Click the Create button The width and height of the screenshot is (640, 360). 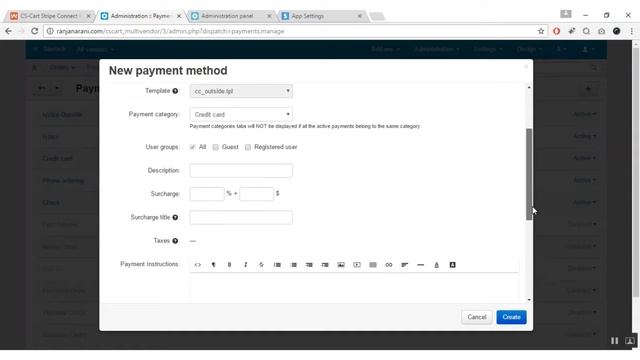pos(511,317)
